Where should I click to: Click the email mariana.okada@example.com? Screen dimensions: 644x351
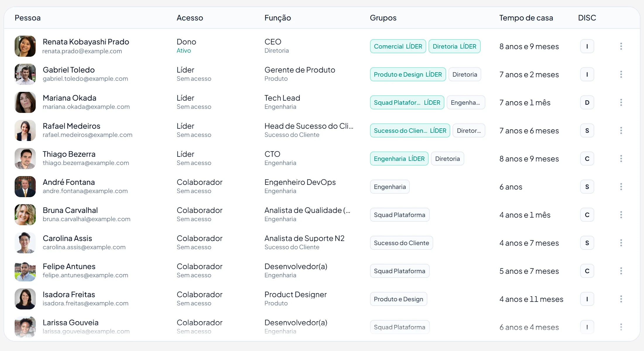coord(86,107)
